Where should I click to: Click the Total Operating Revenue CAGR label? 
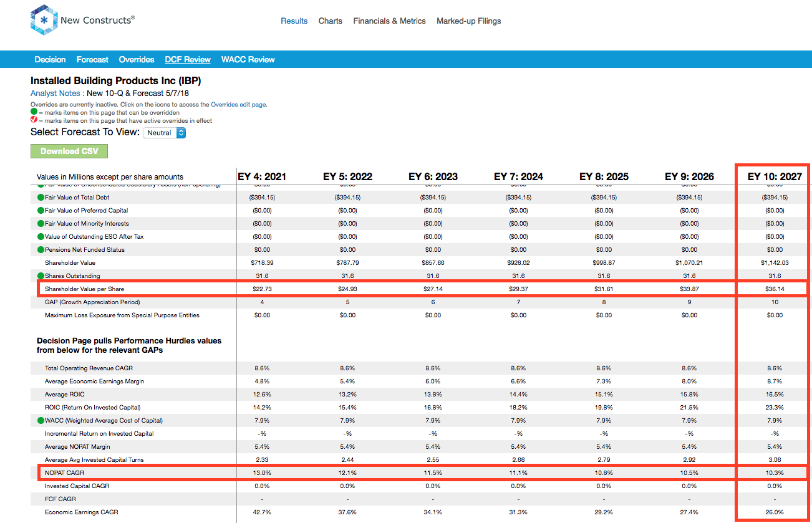coord(88,368)
